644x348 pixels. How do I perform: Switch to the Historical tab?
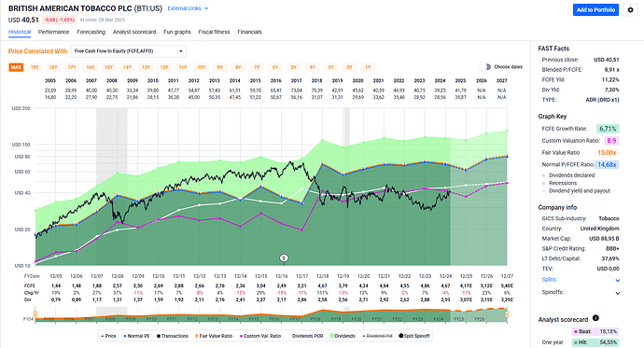20,32
